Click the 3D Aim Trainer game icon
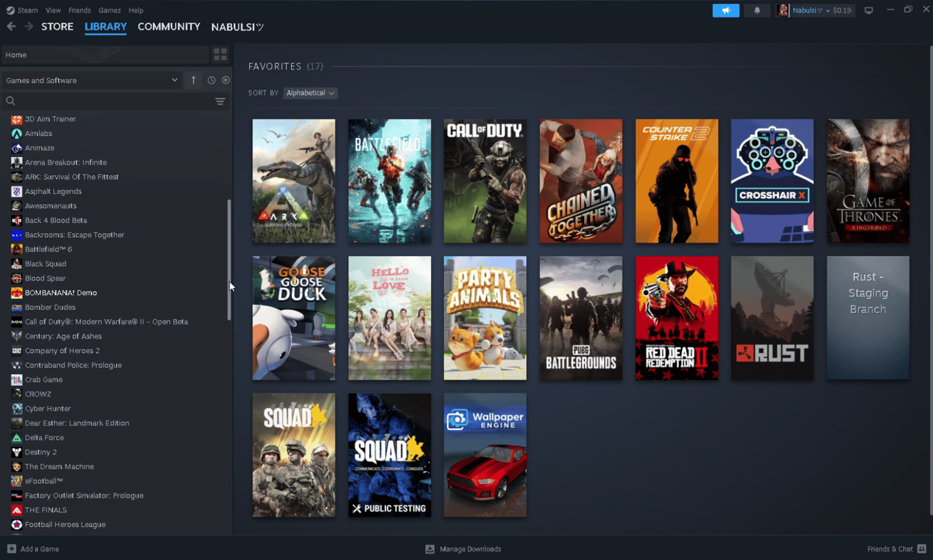Screen dimensions: 933x560 [x=17, y=119]
